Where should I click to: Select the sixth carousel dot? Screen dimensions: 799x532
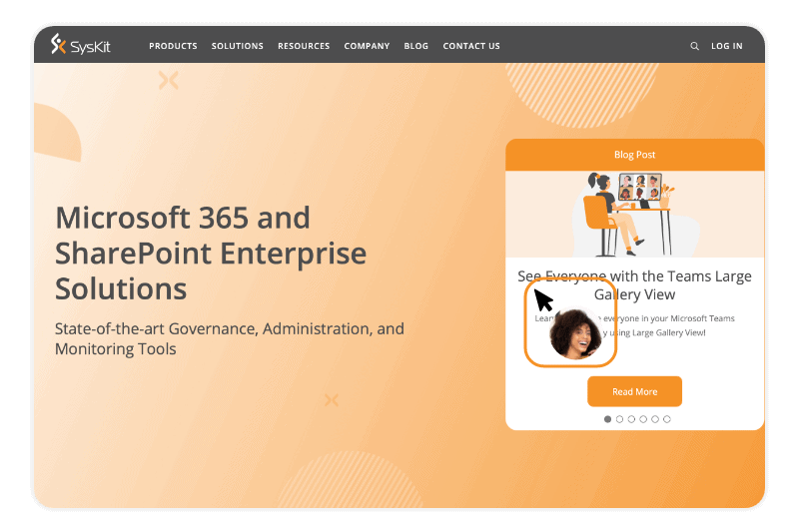[x=667, y=419]
